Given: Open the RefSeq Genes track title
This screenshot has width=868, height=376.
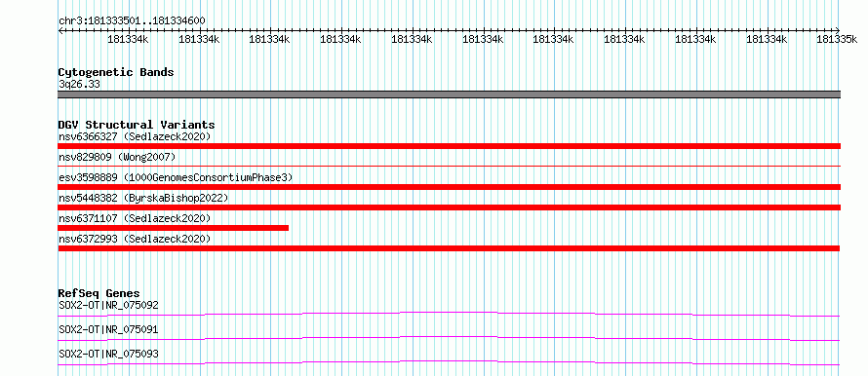Looking at the screenshot, I should pyautogui.click(x=99, y=293).
